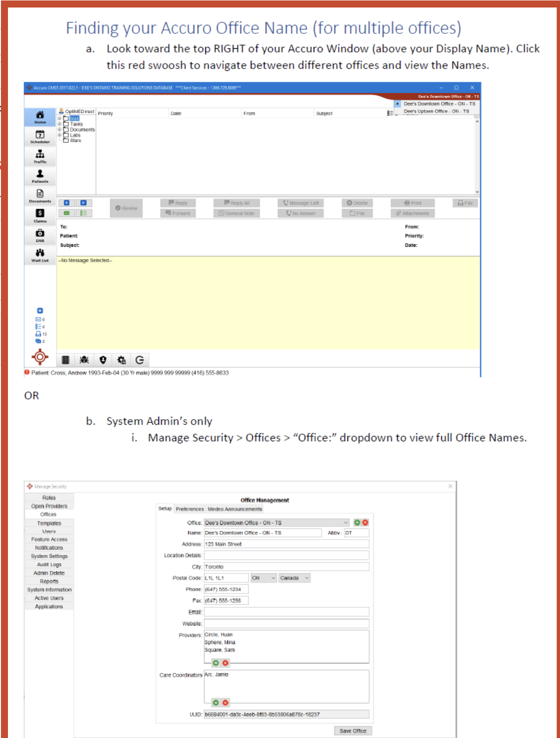This screenshot has height=738, width=560.
Task: Select Dee's Uptown Office in office list
Action: coord(436,112)
